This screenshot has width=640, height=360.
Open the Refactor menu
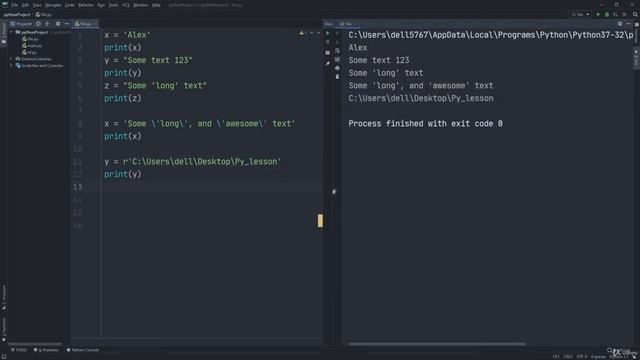(x=86, y=5)
